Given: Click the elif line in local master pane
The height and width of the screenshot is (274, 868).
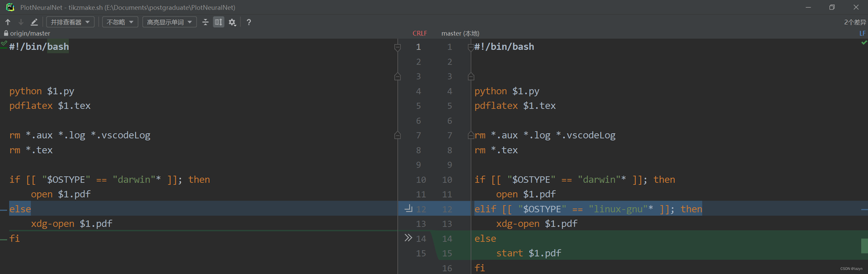Looking at the screenshot, I should pyautogui.click(x=588, y=209).
